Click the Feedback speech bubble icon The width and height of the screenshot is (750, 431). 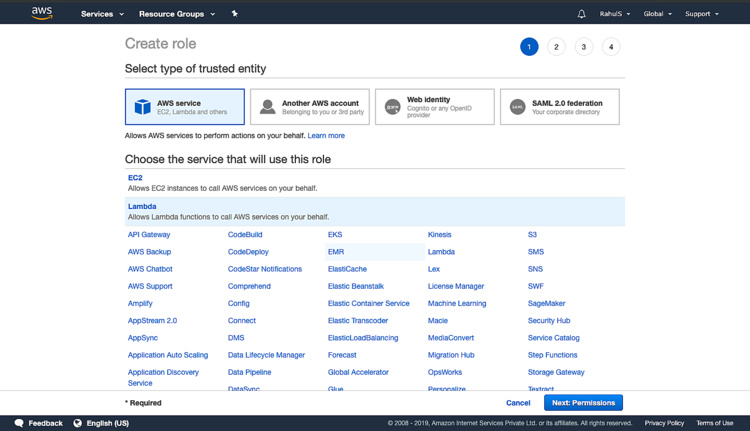[x=19, y=423]
